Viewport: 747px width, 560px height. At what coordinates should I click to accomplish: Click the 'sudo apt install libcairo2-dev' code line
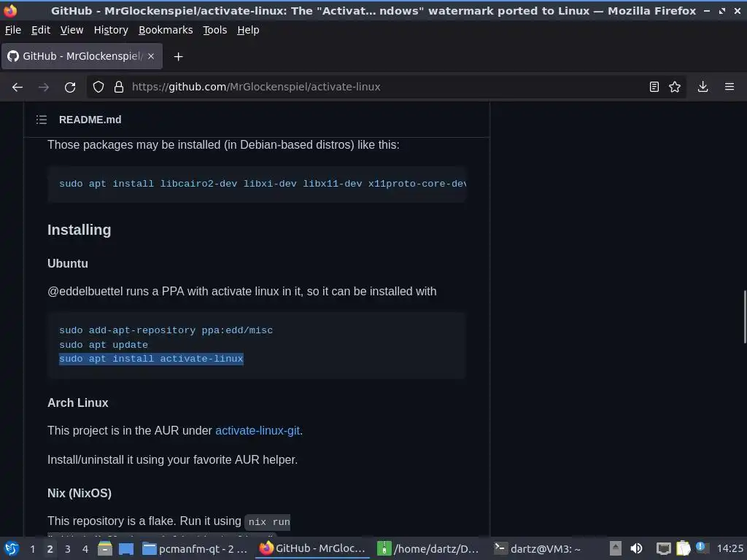(262, 184)
